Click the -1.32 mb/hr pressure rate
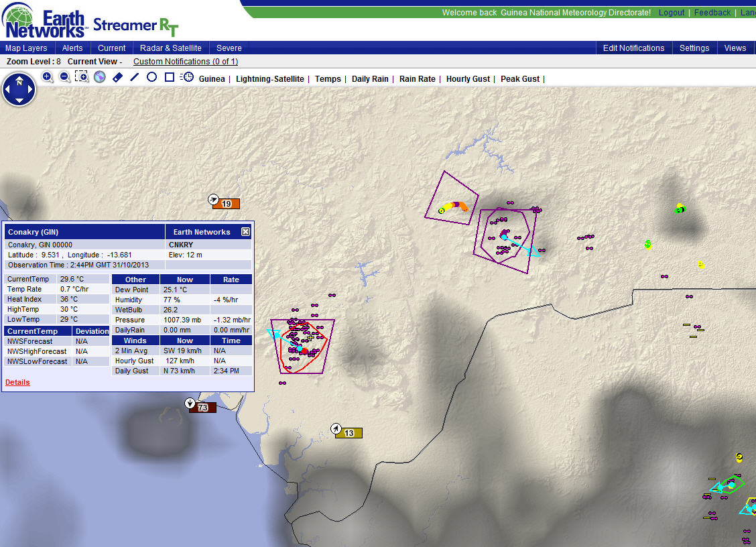This screenshot has height=547, width=756. click(232, 320)
